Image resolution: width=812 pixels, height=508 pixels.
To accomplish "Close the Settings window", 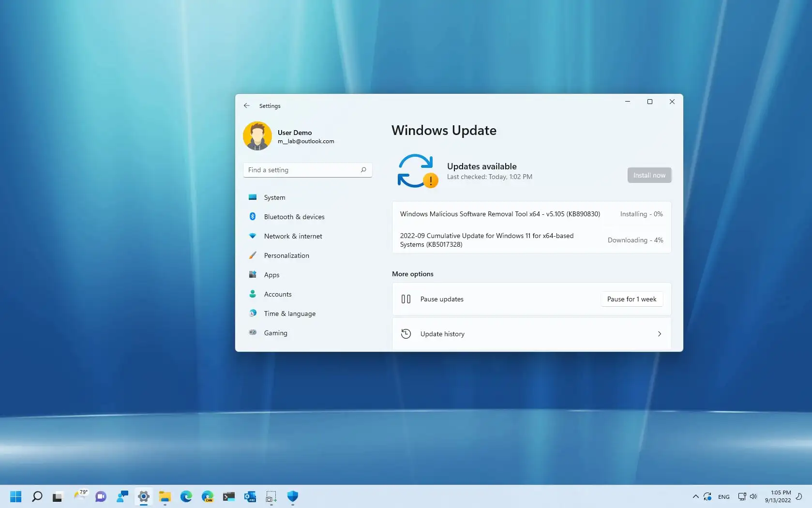I will [x=672, y=102].
